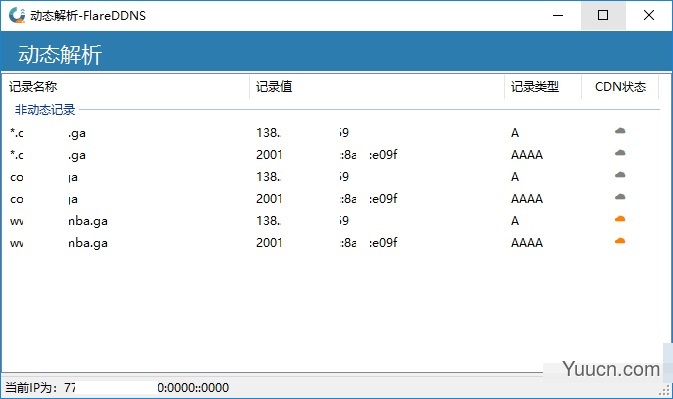
Task: Click gray CDN cloud for the co AAAA record
Action: click(620, 197)
